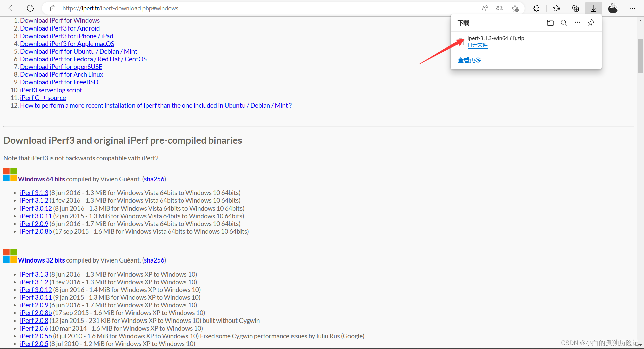Open Download iPerf for Fedora / Red Hat / CentOS
Screen dimensions: 644x349
[83, 59]
